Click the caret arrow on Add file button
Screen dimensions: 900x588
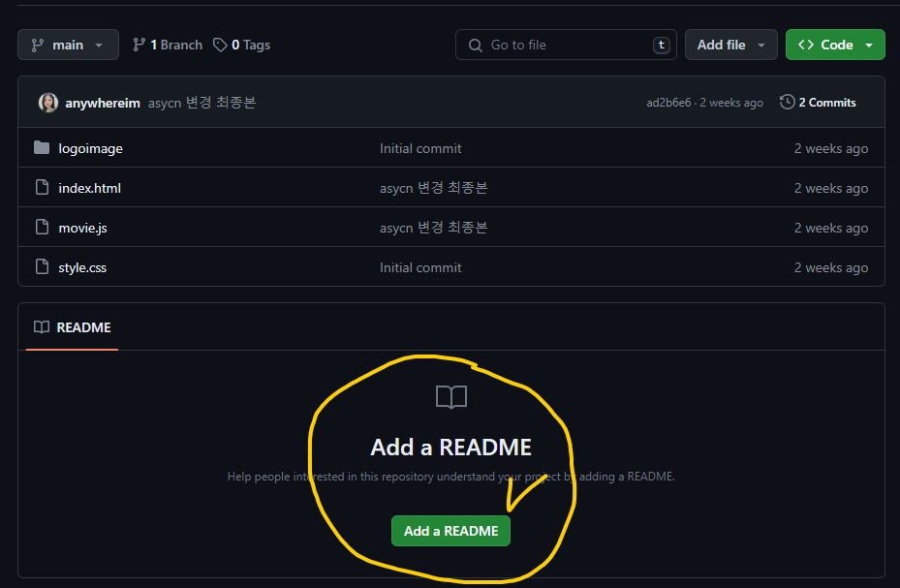pos(761,46)
